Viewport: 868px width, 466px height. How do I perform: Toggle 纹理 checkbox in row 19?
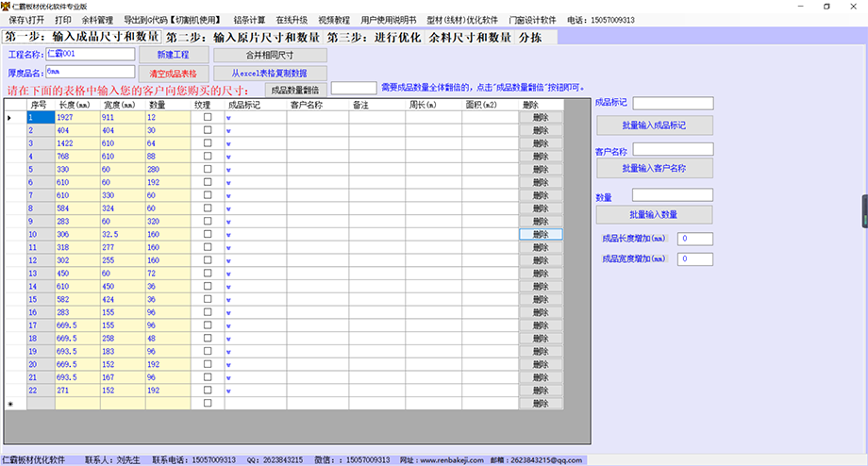tap(208, 351)
